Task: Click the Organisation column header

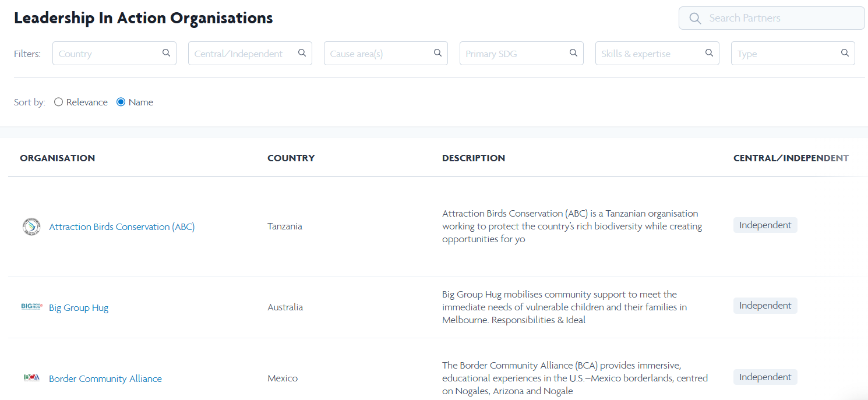Action: click(57, 158)
